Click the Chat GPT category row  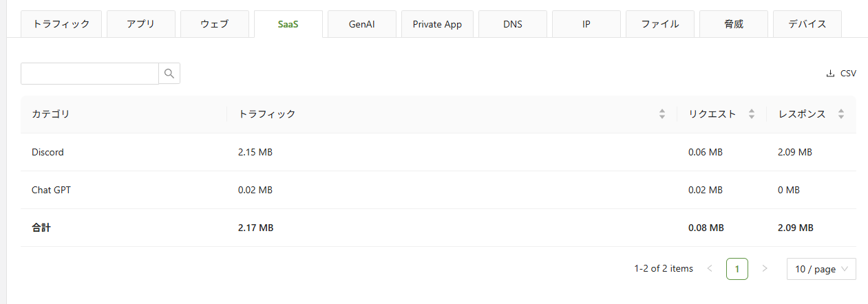click(x=51, y=190)
